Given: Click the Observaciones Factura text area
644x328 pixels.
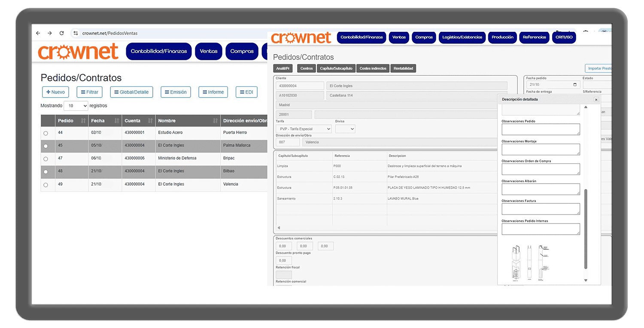Looking at the screenshot, I should pos(541,209).
